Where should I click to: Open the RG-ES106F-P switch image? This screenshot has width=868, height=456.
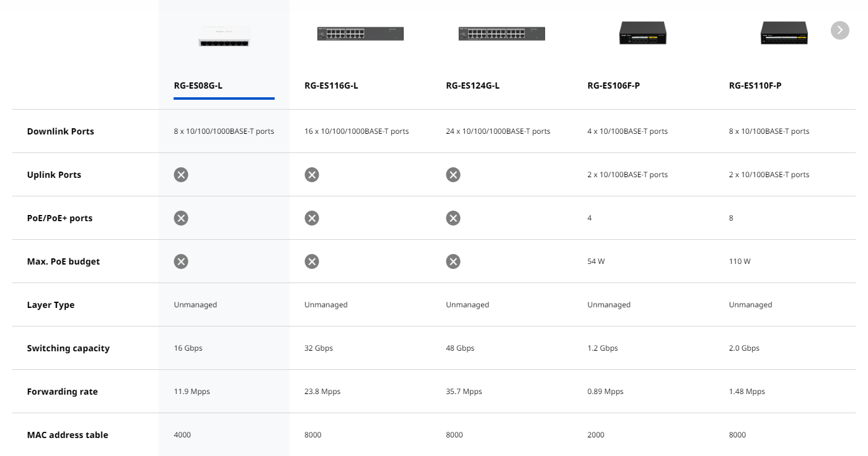pos(643,33)
